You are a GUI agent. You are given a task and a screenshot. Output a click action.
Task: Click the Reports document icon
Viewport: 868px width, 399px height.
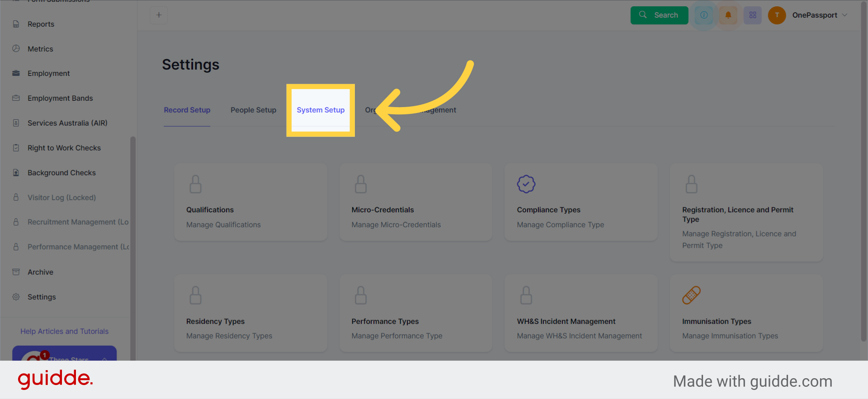[16, 24]
